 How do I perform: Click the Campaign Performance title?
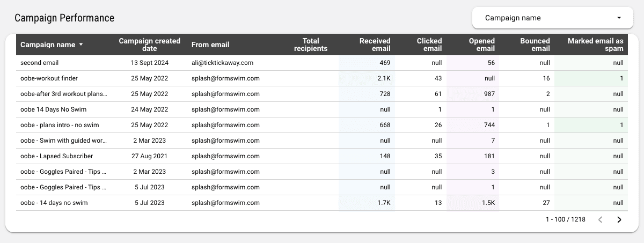(x=64, y=18)
